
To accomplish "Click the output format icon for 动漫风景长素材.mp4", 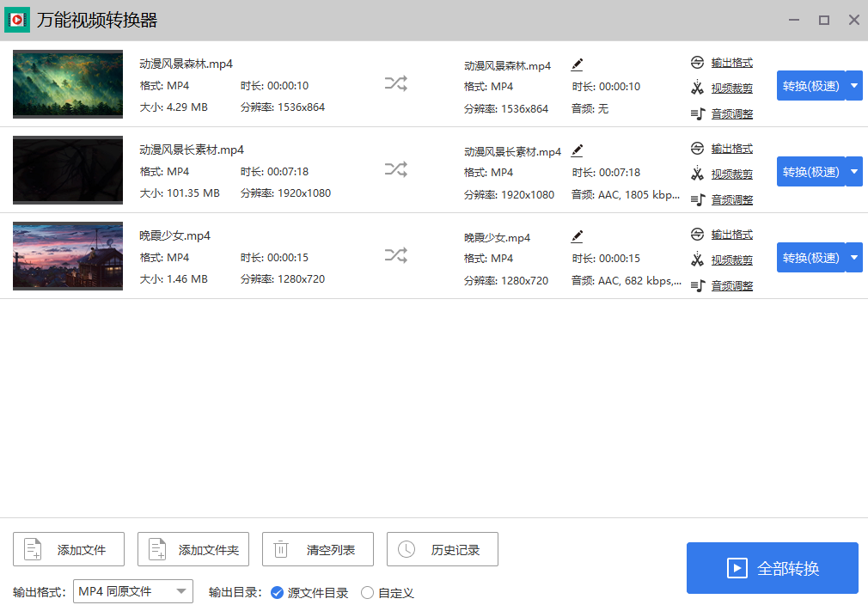I will point(697,149).
